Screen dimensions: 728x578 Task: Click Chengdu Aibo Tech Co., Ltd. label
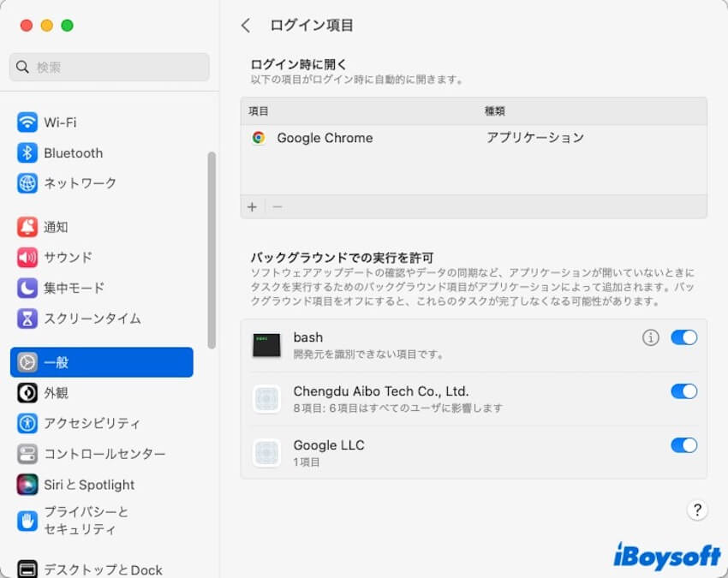click(x=381, y=391)
